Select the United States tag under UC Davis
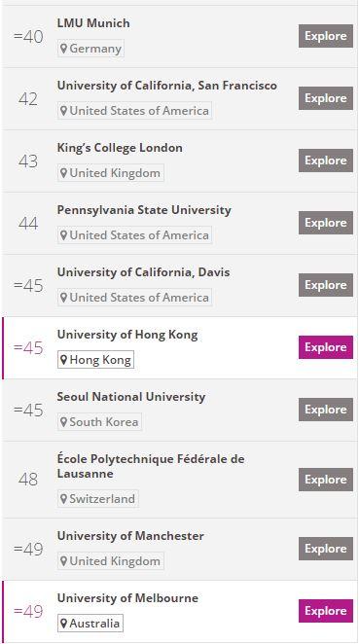The width and height of the screenshot is (360, 644). [135, 298]
